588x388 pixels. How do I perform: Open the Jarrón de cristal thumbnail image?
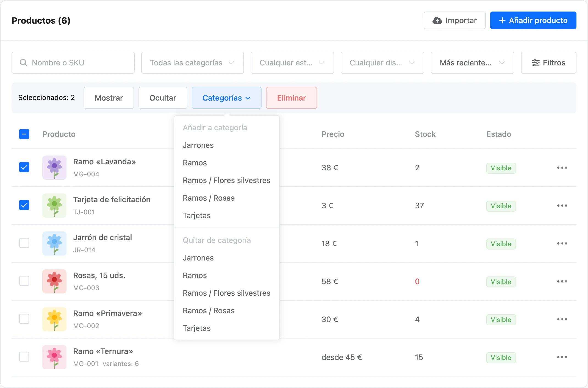[x=54, y=243]
